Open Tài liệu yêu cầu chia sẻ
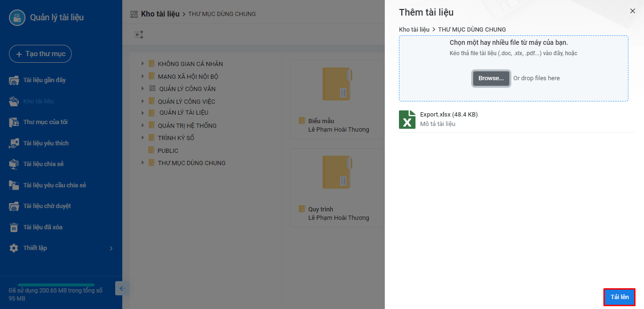The image size is (644, 309). (x=55, y=185)
